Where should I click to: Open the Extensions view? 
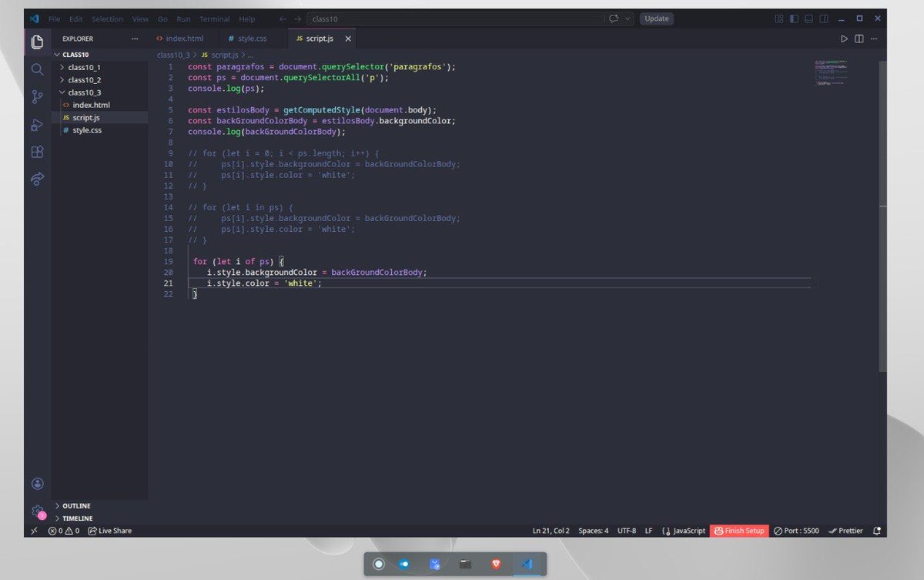pos(37,152)
